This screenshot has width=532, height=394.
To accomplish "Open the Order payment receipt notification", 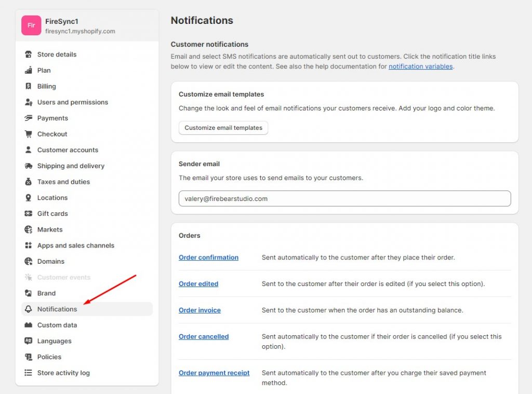I will click(x=214, y=373).
